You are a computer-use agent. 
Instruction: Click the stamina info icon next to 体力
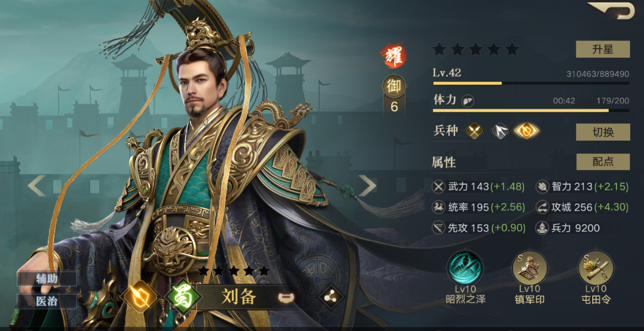(467, 101)
